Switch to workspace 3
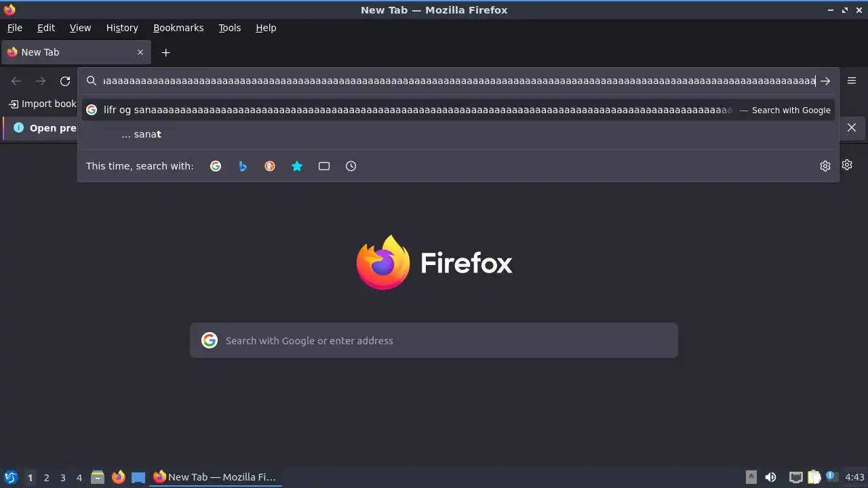 [62, 477]
